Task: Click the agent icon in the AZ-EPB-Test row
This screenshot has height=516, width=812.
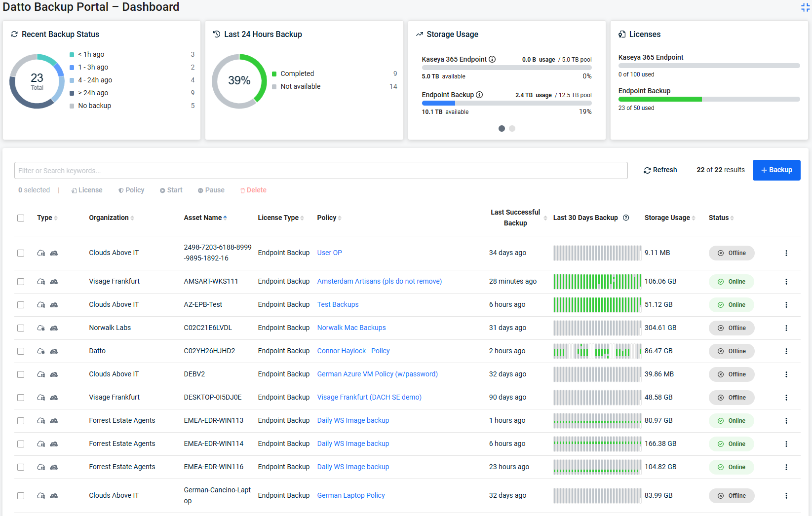Action: [x=54, y=305]
